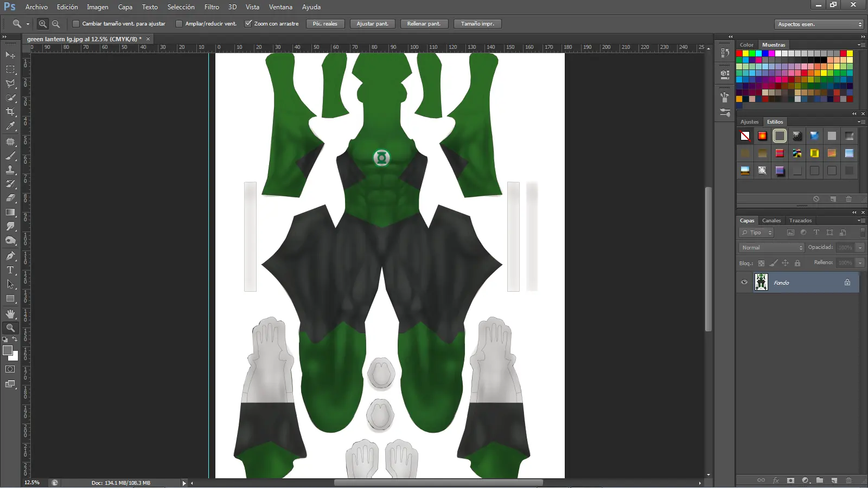Enable 'Ampliar/reducir vent.' checkbox
868x488 pixels.
coord(179,24)
